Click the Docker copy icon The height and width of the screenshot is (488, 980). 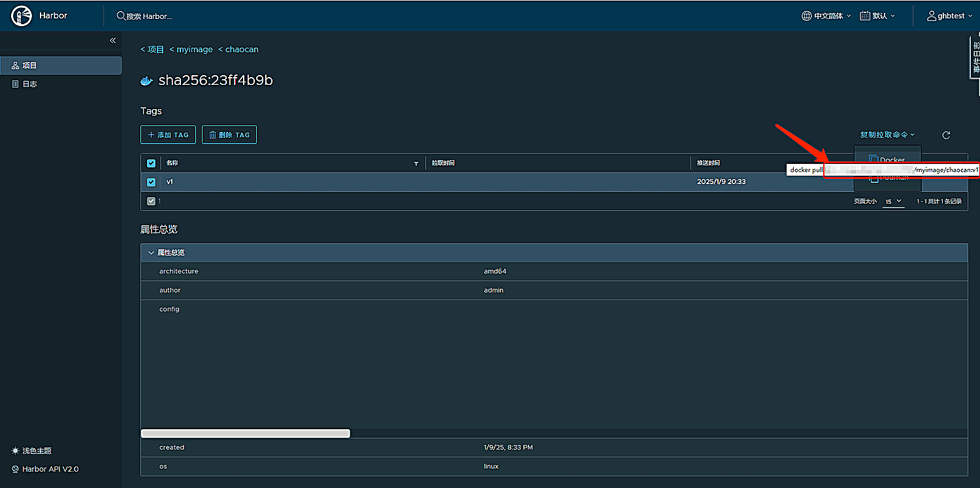(874, 159)
